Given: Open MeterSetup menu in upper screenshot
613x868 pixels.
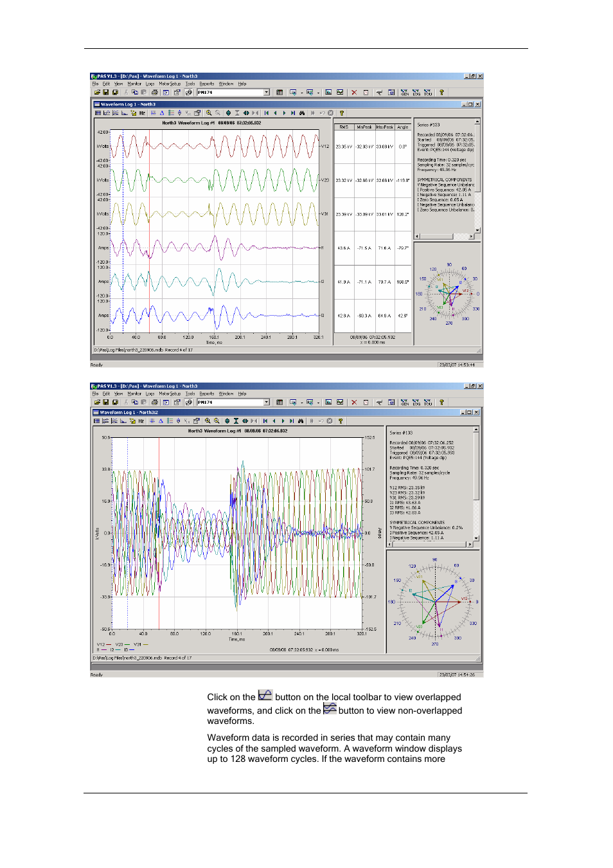Looking at the screenshot, I should 170,84.
